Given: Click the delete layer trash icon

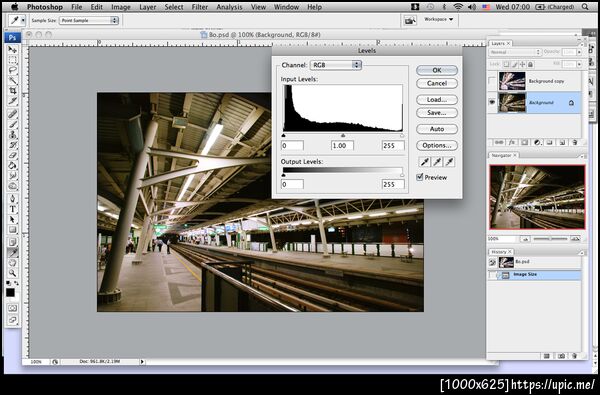Looking at the screenshot, I should [x=574, y=142].
